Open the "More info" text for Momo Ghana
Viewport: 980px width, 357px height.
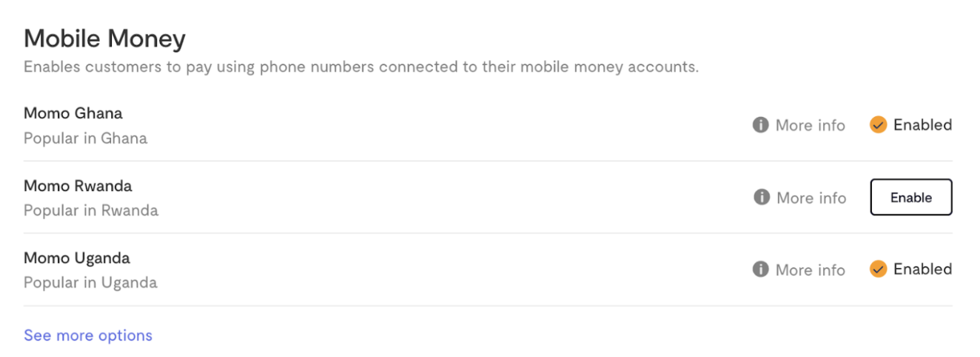[810, 125]
